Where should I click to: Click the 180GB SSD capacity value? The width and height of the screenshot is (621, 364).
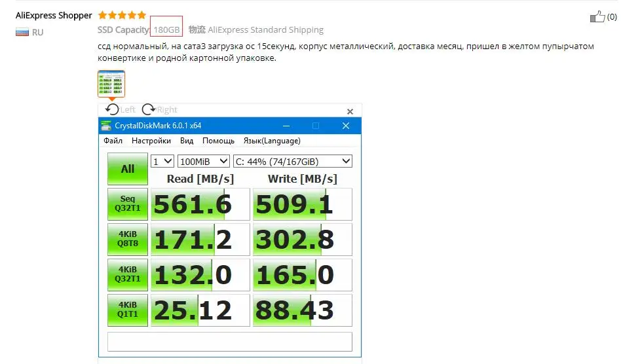(x=166, y=29)
